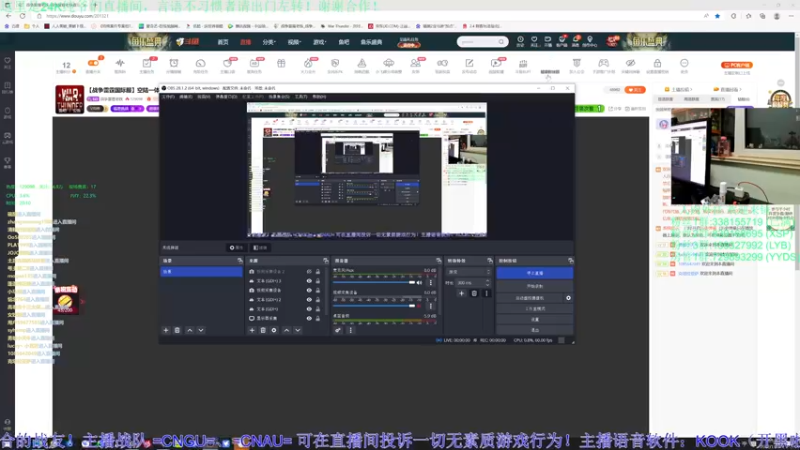The width and height of the screenshot is (800, 450).
Task: Expand 视频 dropdown in Douyu nav bar
Action: tap(294, 42)
